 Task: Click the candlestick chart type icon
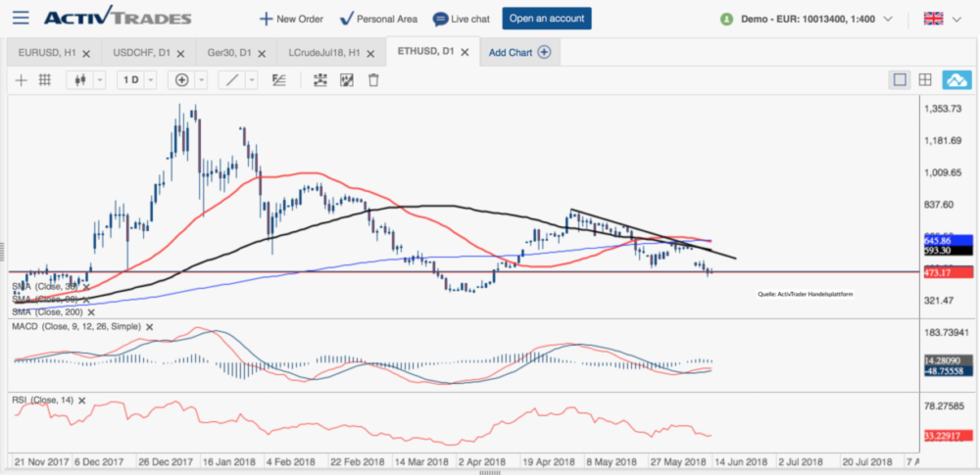[80, 80]
